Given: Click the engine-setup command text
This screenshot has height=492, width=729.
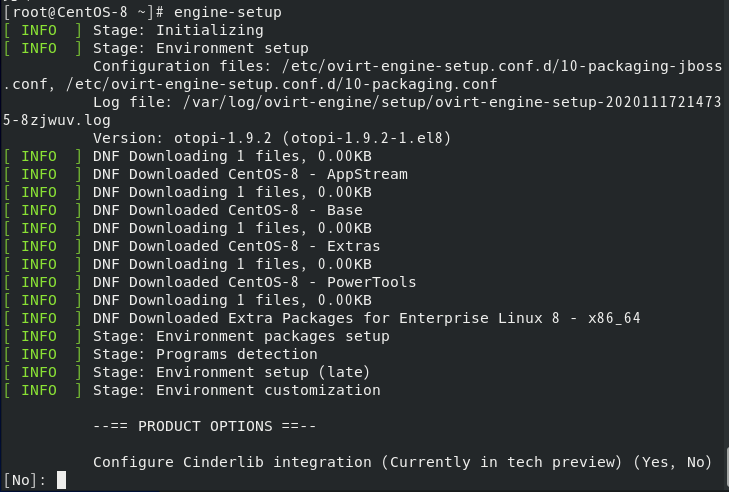Looking at the screenshot, I should click(x=227, y=12).
